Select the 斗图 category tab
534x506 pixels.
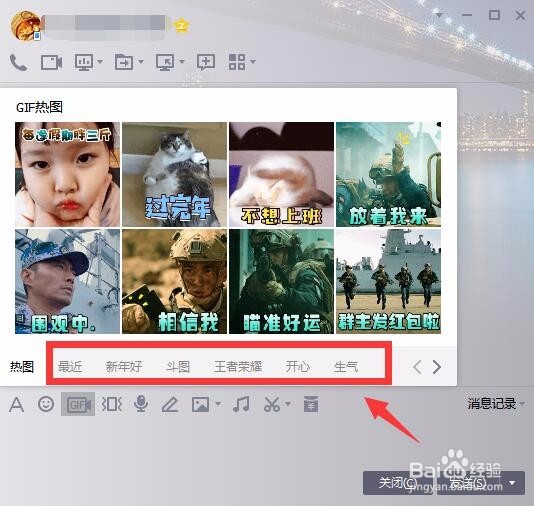coord(178,367)
